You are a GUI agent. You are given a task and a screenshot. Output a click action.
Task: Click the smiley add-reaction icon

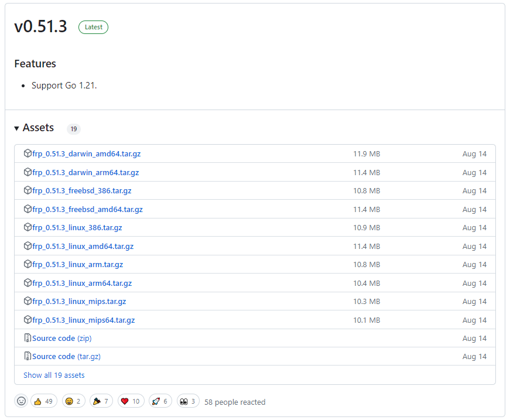click(22, 401)
